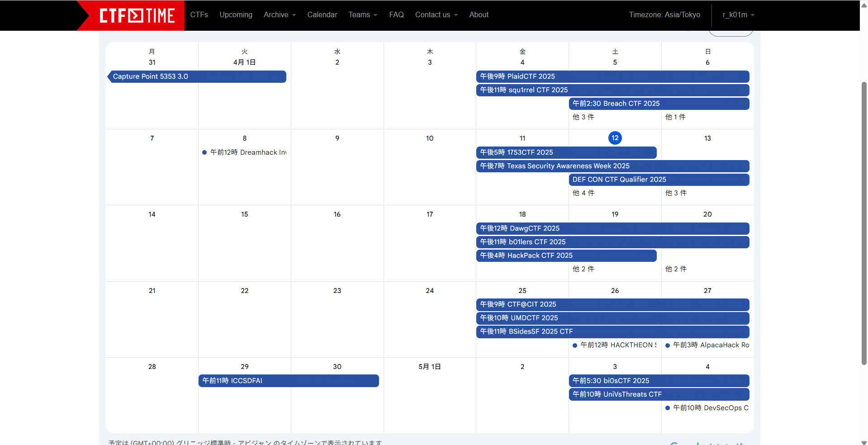Screen dimensions: 868x445
Task: Click the CTFtime logo
Action: (137, 15)
